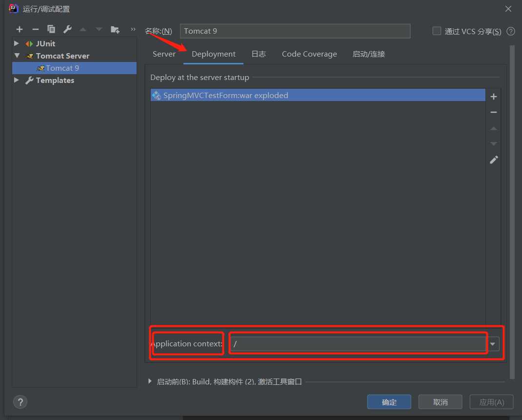Image resolution: width=522 pixels, height=420 pixels.
Task: Copy the selected configuration
Action: [x=51, y=29]
